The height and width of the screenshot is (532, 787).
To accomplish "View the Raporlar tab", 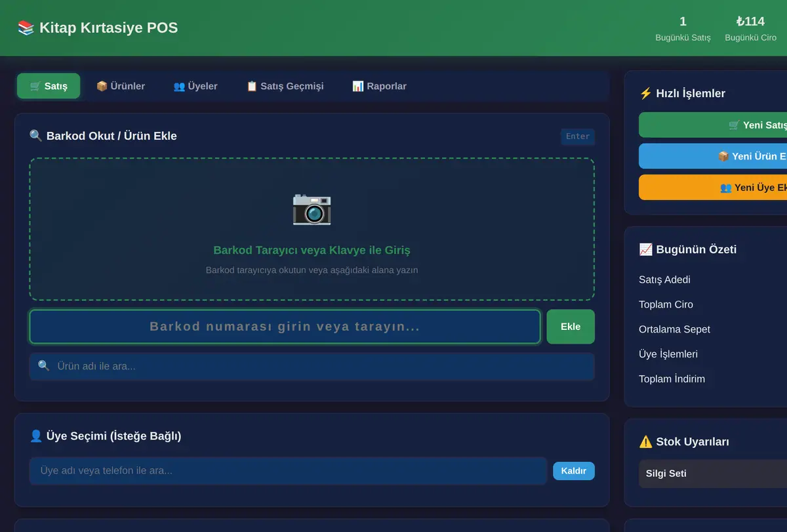I will pos(379,86).
